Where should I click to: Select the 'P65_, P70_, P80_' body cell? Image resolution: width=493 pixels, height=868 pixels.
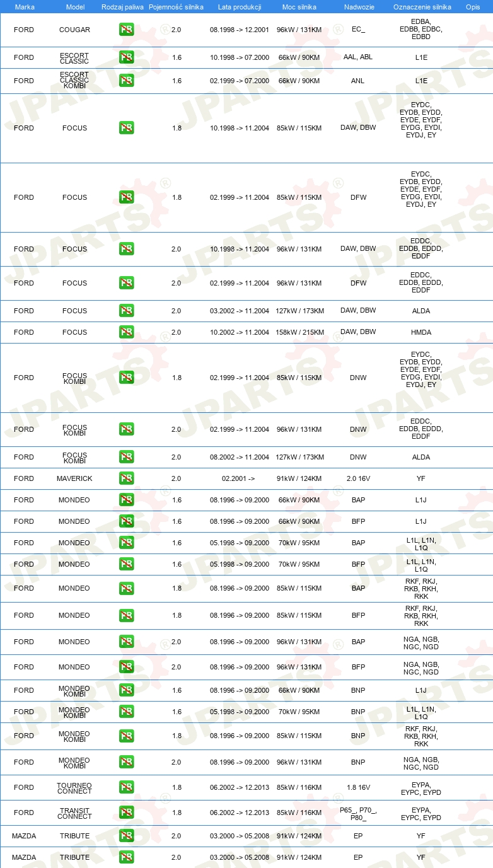point(358,813)
